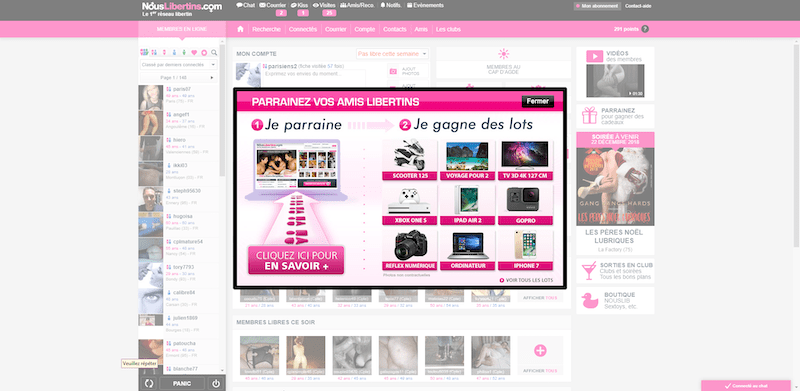Go to the home icon in navigation bar
This screenshot has width=800, height=391.
tap(240, 29)
